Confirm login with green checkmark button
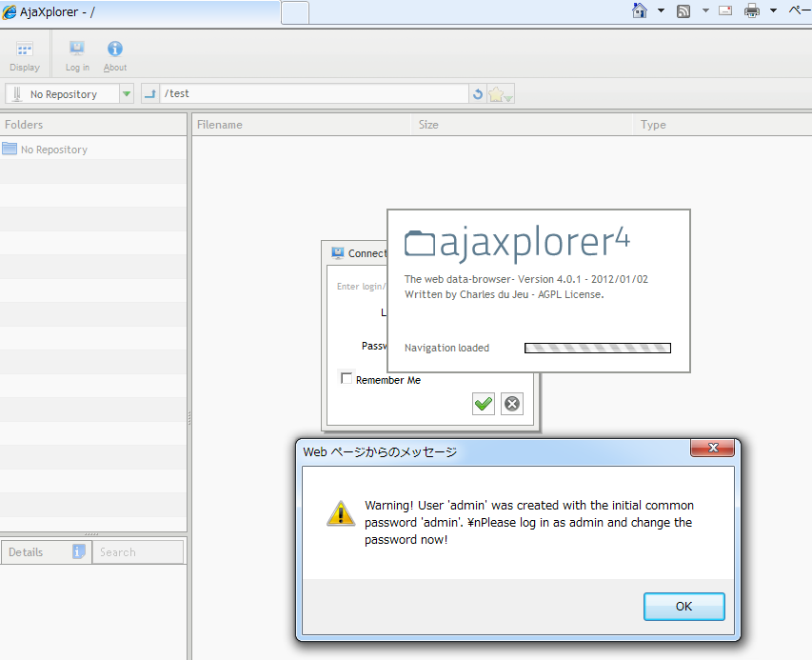The image size is (812, 660). pos(484,404)
